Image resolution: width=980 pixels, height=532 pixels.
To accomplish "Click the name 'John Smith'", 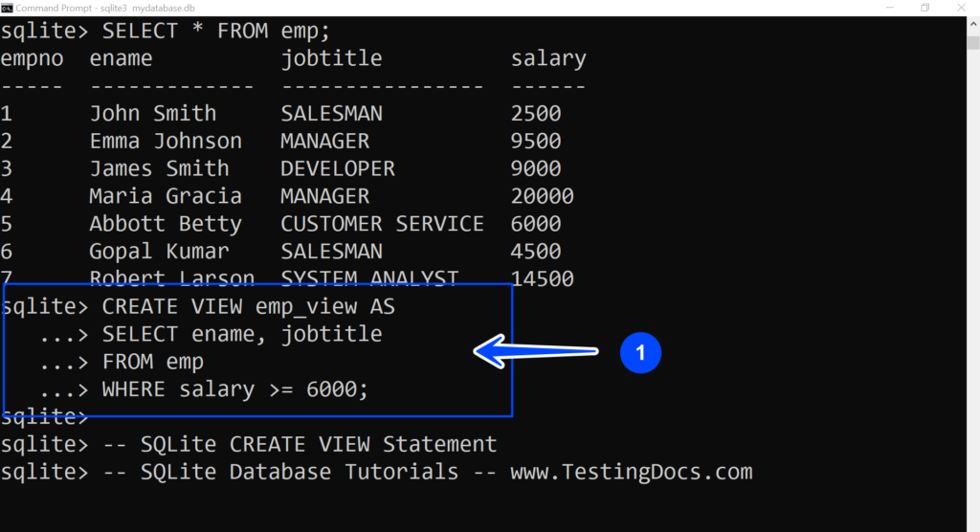I will click(x=153, y=114).
